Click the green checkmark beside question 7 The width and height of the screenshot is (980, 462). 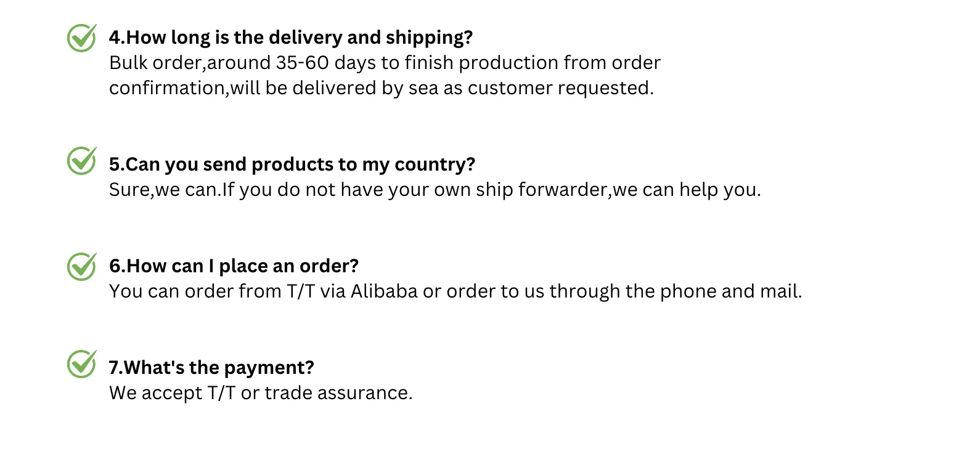[82, 364]
